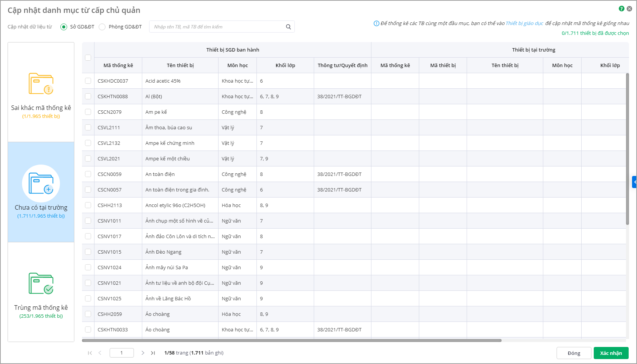Go to the first page arrow
637x364 pixels.
[x=90, y=353]
